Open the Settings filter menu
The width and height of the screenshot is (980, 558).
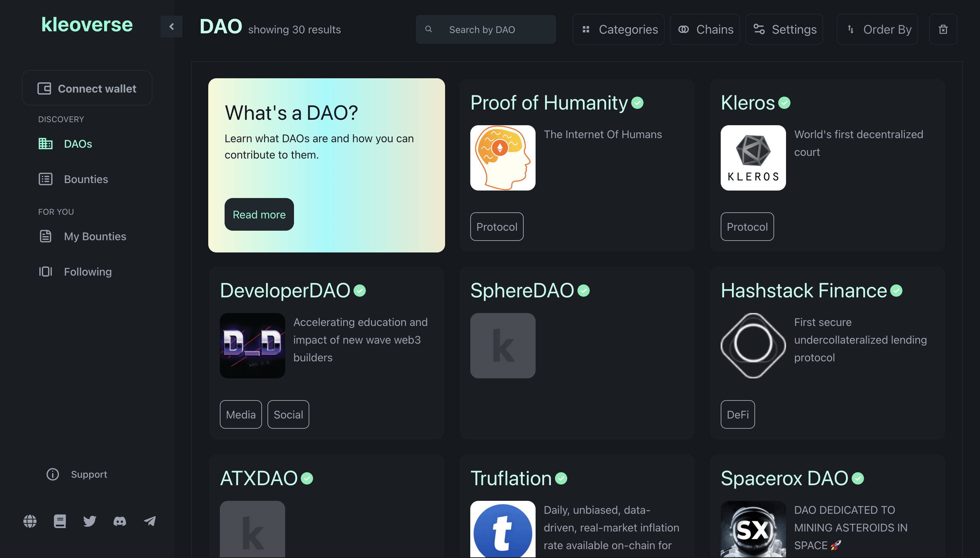point(784,30)
